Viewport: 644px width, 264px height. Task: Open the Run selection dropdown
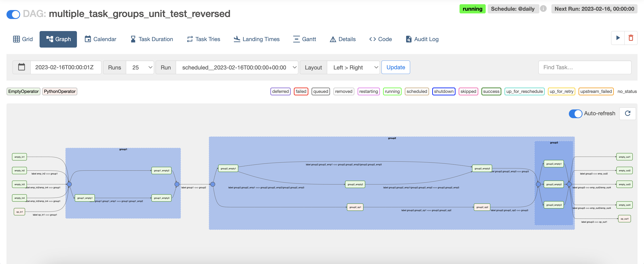coord(237,67)
